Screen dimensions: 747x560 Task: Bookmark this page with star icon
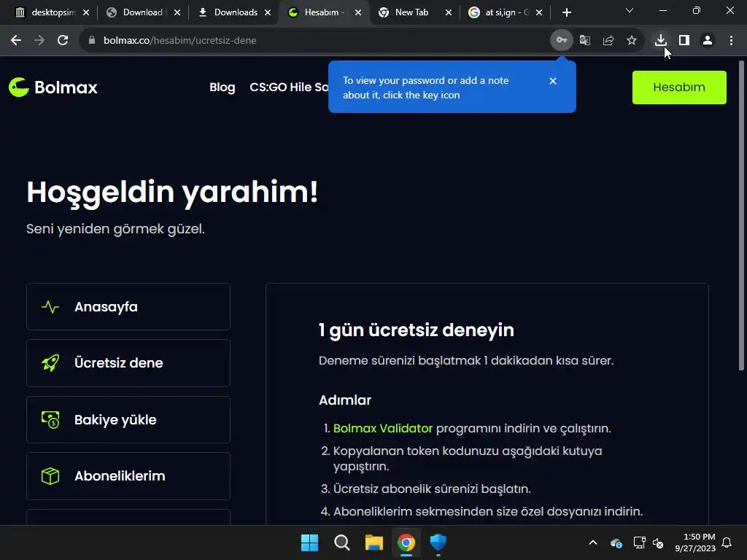632,41
